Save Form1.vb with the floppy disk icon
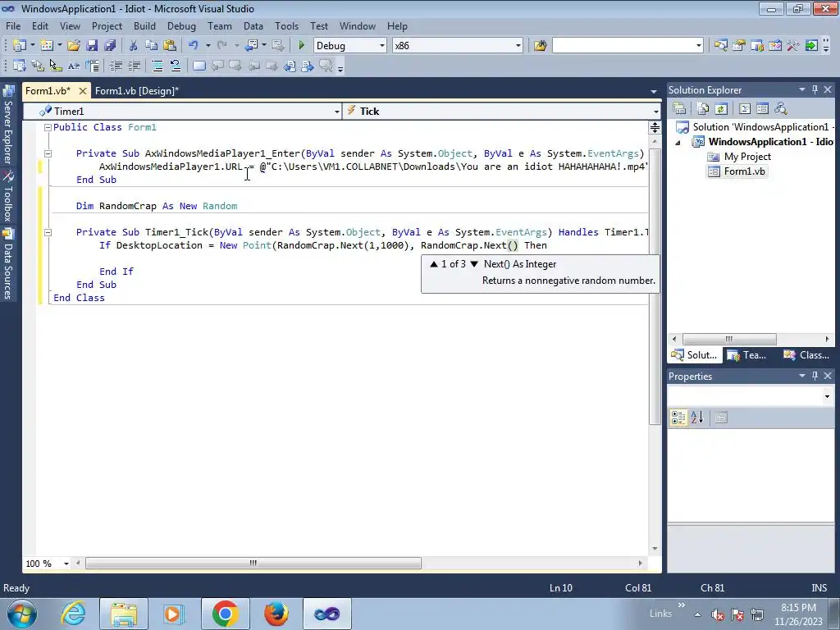This screenshot has width=840, height=630. coord(92,46)
